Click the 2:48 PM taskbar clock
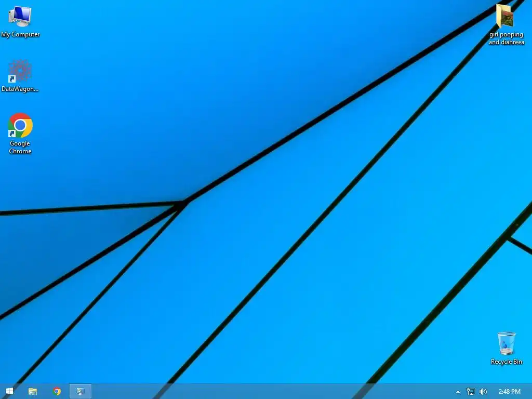The height and width of the screenshot is (399, 532). tap(509, 392)
